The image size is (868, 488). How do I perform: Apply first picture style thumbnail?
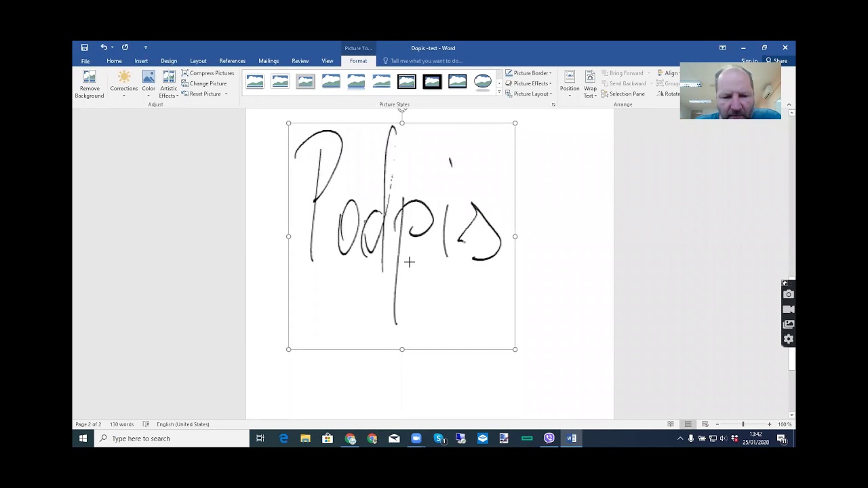pos(255,82)
